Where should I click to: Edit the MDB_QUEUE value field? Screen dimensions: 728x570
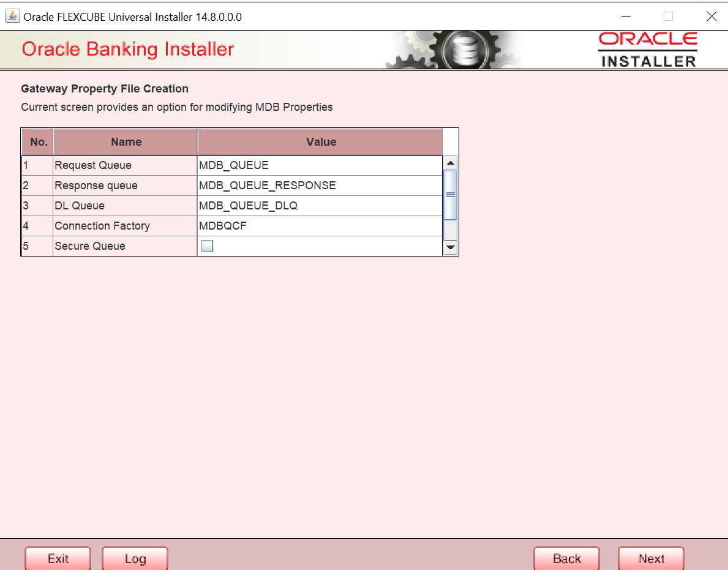click(320, 165)
